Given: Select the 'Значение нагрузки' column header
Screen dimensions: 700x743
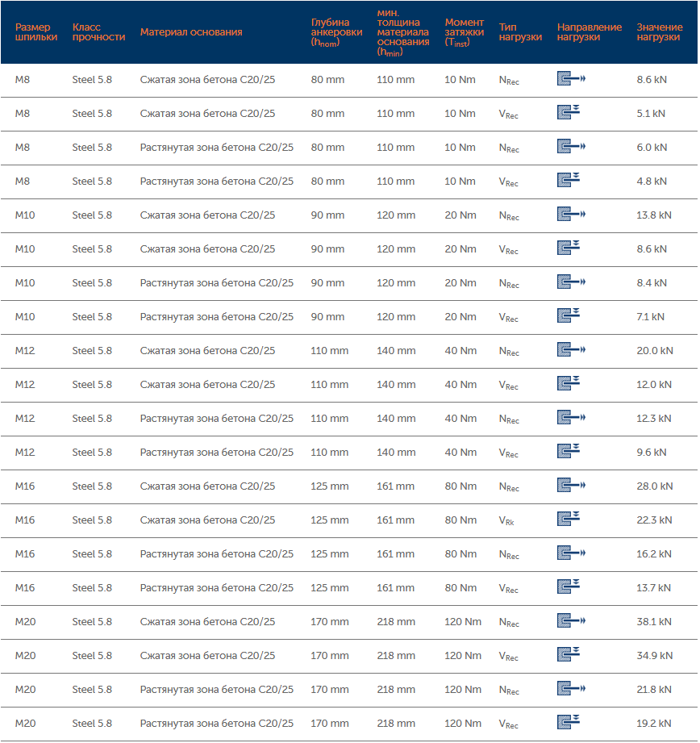Looking at the screenshot, I should coord(658,32).
